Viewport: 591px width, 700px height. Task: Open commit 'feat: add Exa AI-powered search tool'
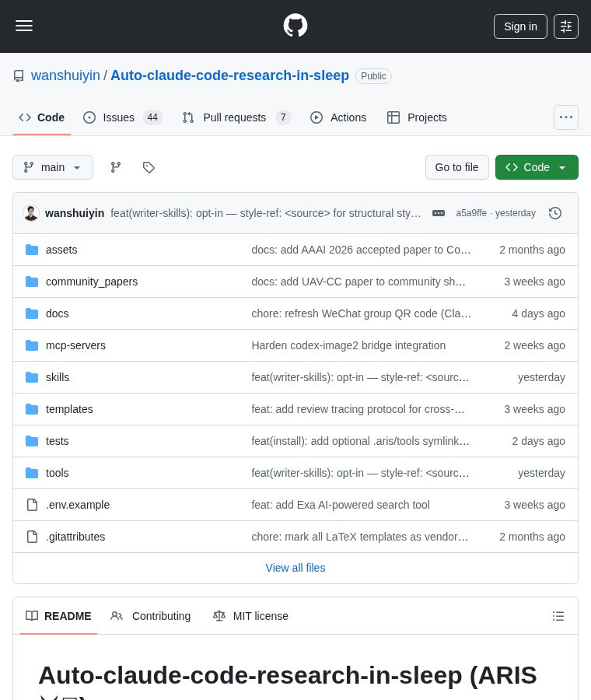click(x=341, y=505)
